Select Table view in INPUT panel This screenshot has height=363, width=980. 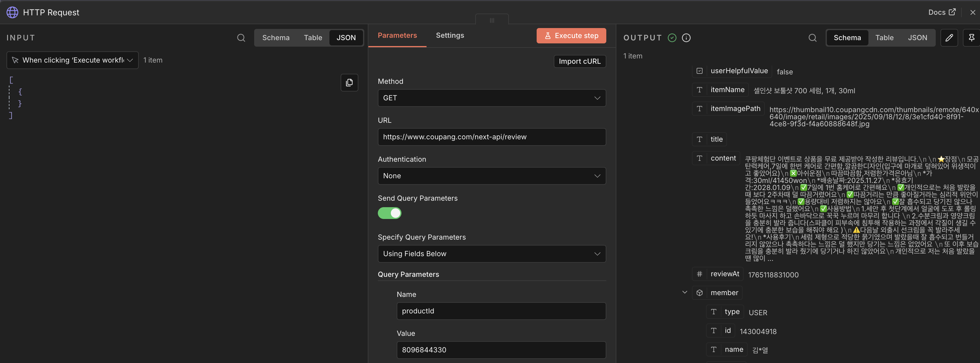[313, 38]
